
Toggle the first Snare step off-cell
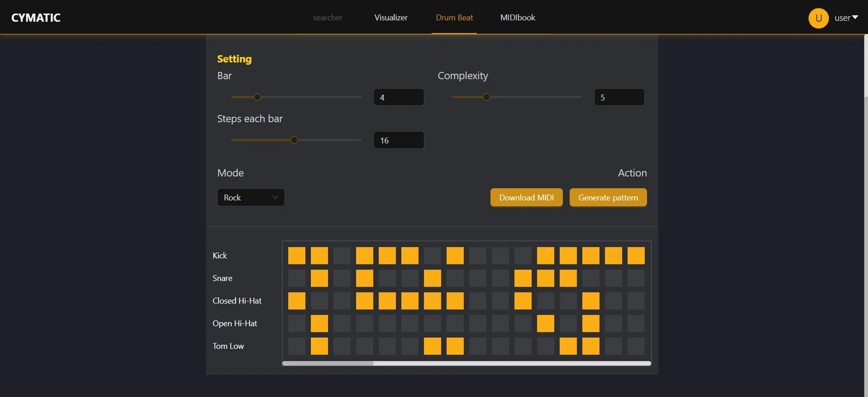[297, 278]
